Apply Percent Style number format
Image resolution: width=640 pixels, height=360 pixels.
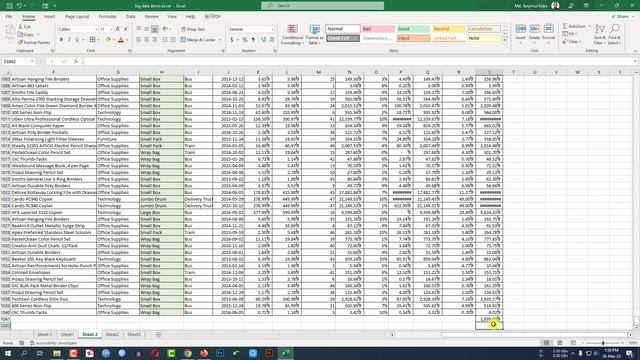[244, 40]
